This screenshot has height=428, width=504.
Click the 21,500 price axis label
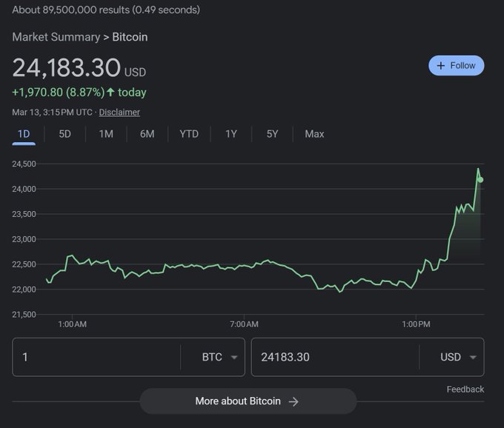click(24, 315)
